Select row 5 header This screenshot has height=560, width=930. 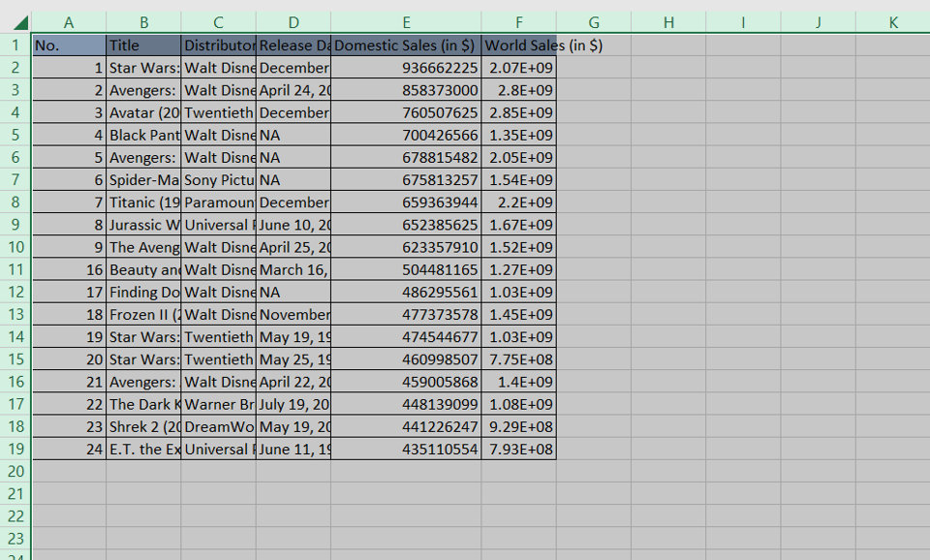click(15, 135)
